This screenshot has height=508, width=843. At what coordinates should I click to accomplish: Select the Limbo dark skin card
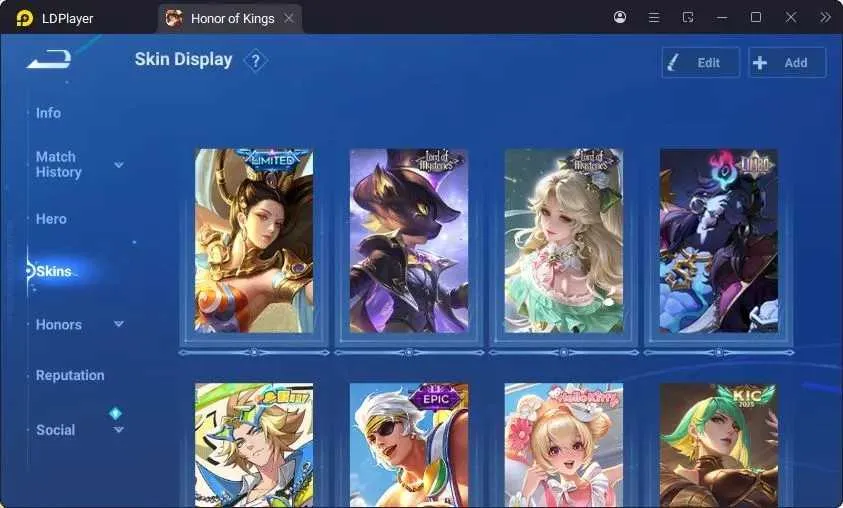pos(719,241)
